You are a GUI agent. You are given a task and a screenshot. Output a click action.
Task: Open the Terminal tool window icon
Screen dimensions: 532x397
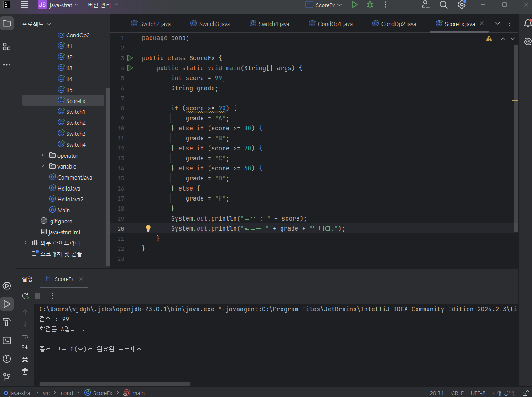tap(7, 340)
